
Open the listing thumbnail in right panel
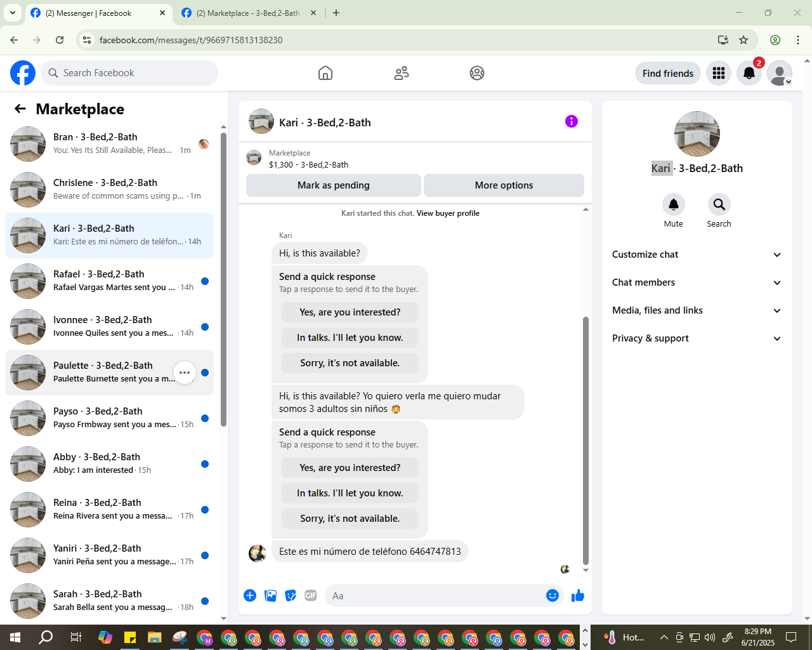tap(697, 134)
